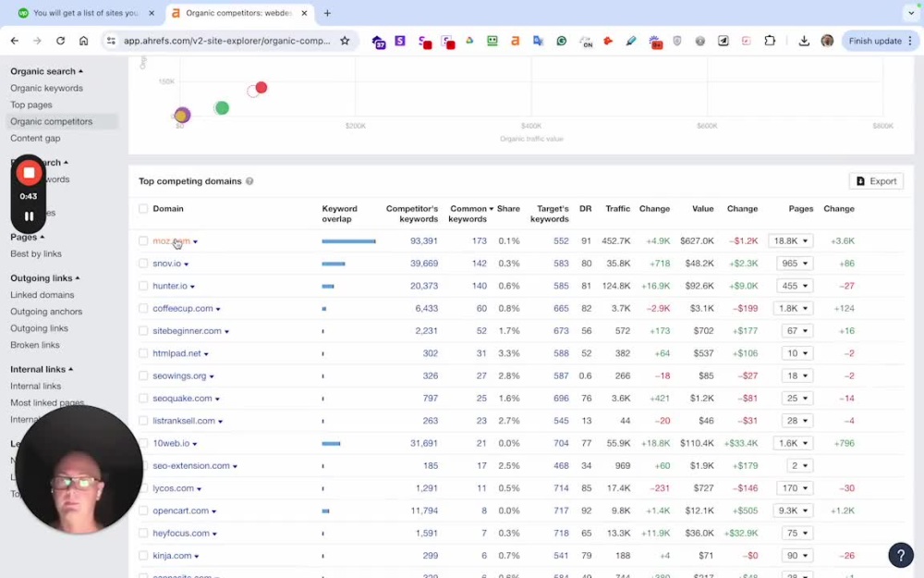
Task: Pause the recording
Action: 29,216
